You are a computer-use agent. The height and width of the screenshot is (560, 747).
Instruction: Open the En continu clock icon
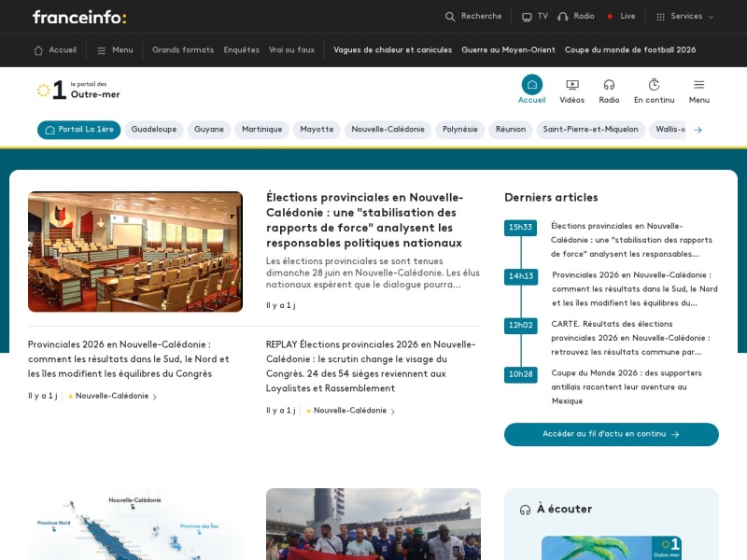[x=654, y=85]
